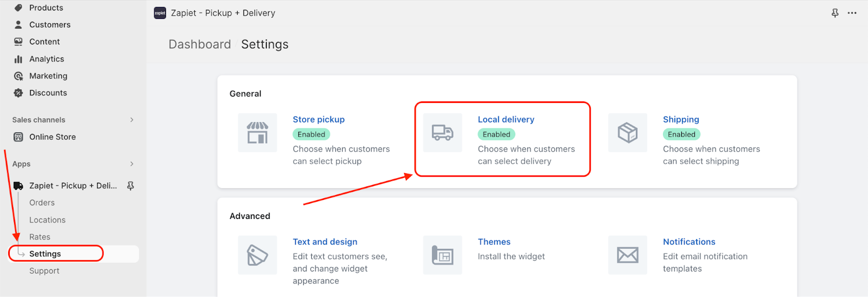Screen dimensions: 868x297
Task: Expand the Sales channels section
Action: coord(131,120)
